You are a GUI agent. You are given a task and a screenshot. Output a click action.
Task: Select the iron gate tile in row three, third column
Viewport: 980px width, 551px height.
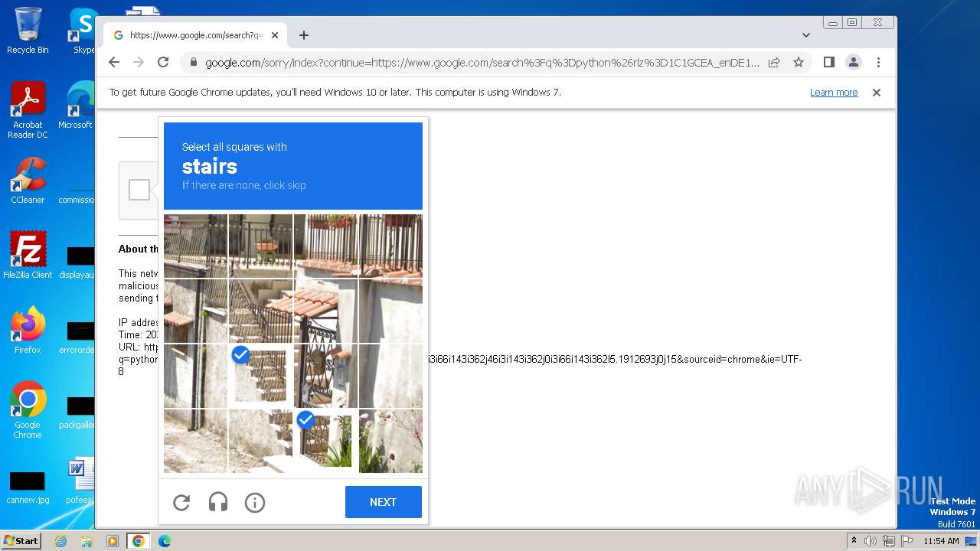coord(325,376)
